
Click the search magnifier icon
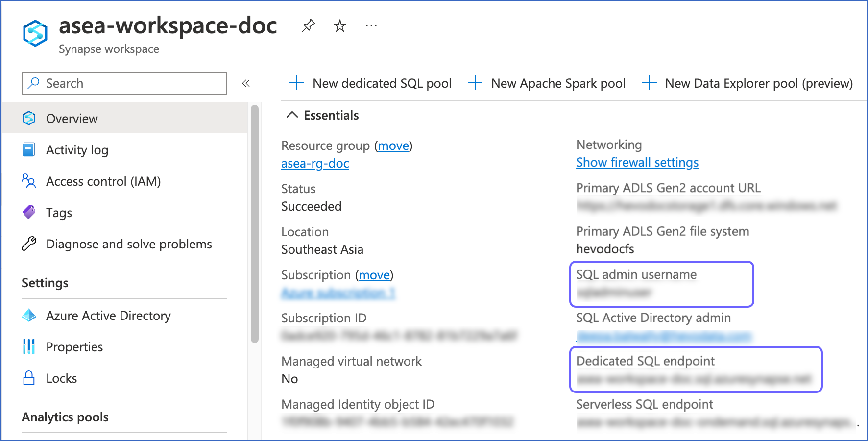pyautogui.click(x=34, y=83)
